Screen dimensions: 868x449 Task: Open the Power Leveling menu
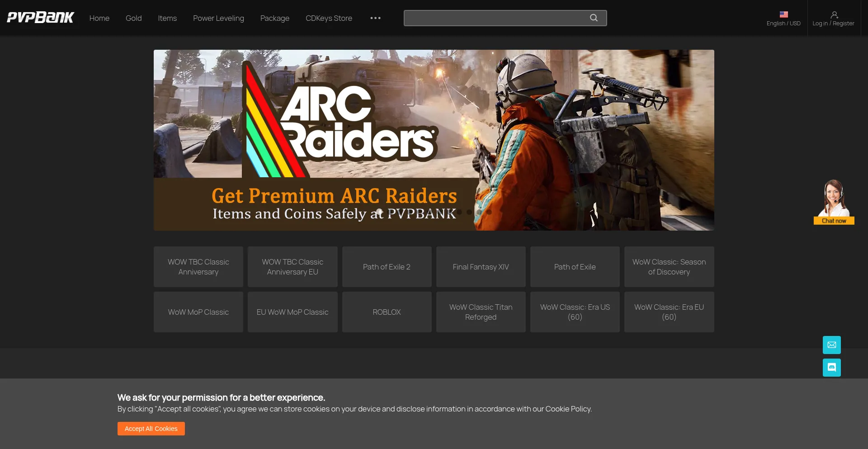click(218, 18)
